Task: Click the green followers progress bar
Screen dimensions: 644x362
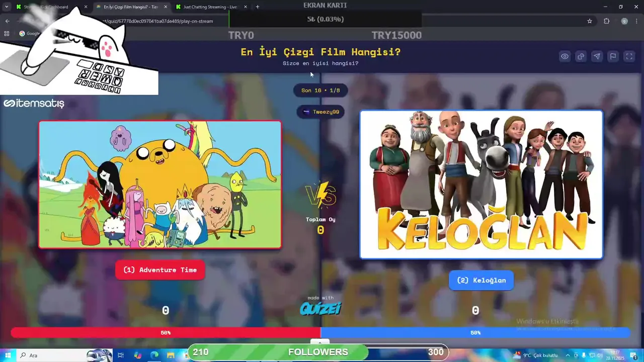Action: click(278, 352)
